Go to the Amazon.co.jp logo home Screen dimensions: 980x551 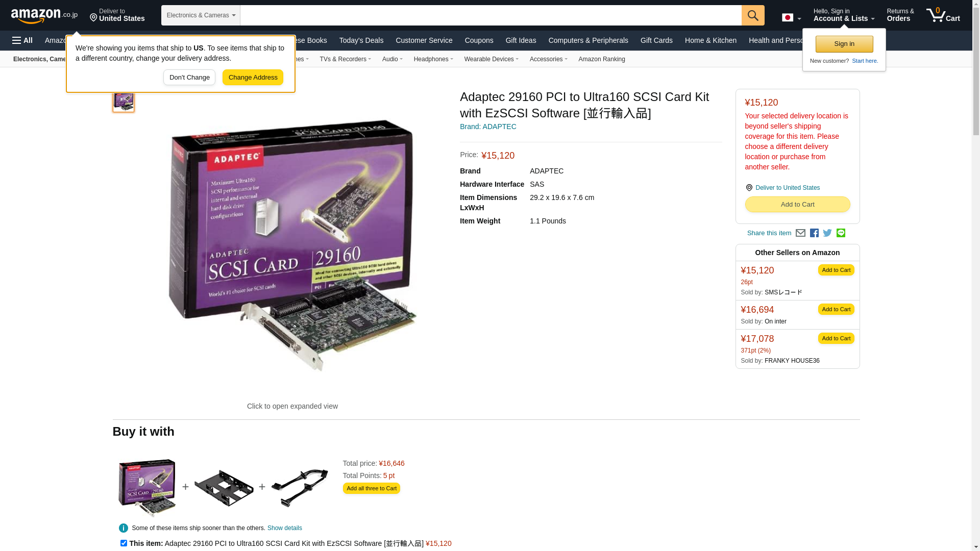pos(44,15)
